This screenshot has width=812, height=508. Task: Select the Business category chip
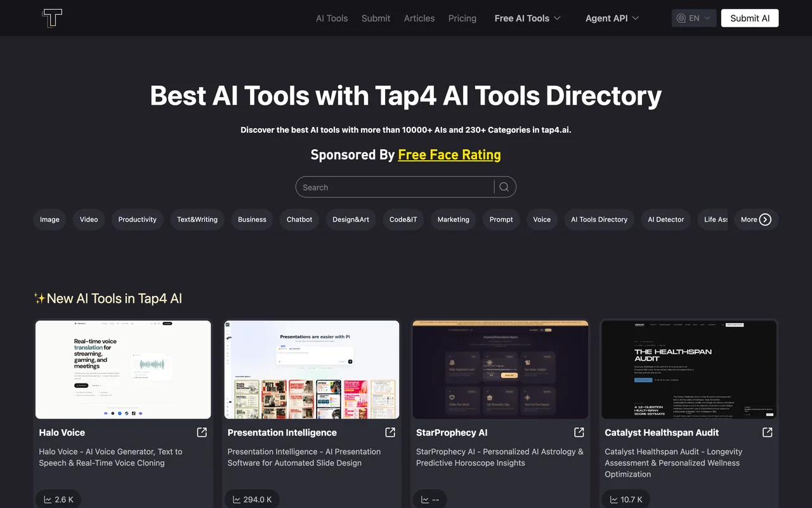pos(252,220)
